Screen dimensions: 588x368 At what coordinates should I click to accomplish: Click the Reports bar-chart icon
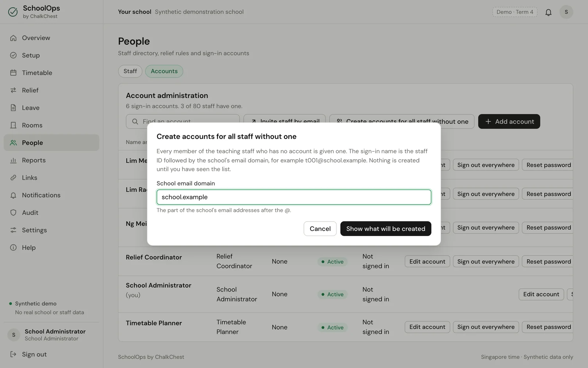click(x=13, y=160)
